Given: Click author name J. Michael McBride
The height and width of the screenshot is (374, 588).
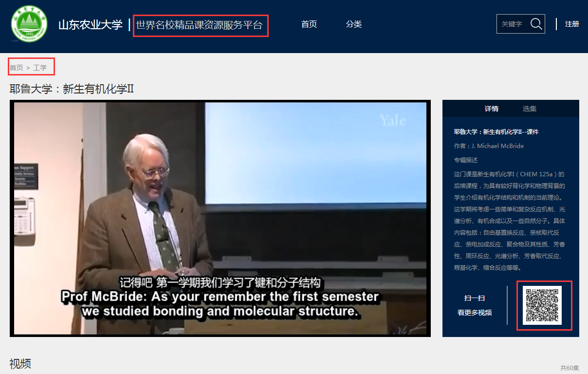Looking at the screenshot, I should (497, 146).
